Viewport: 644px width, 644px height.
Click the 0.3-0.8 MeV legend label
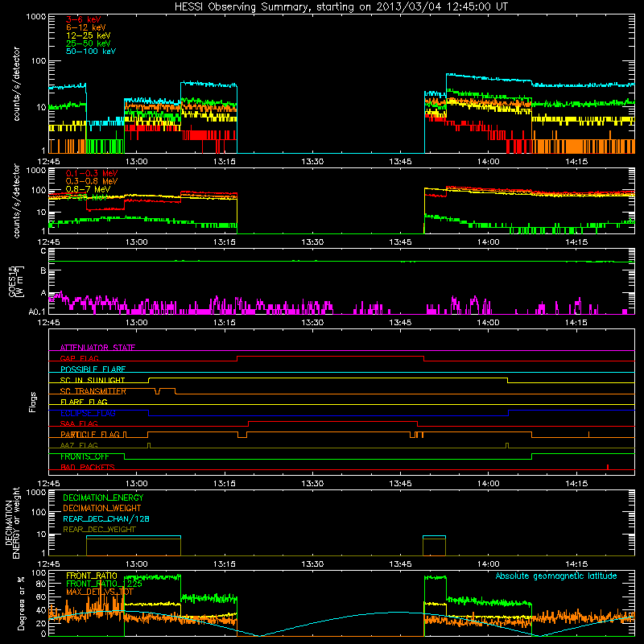pos(92,181)
